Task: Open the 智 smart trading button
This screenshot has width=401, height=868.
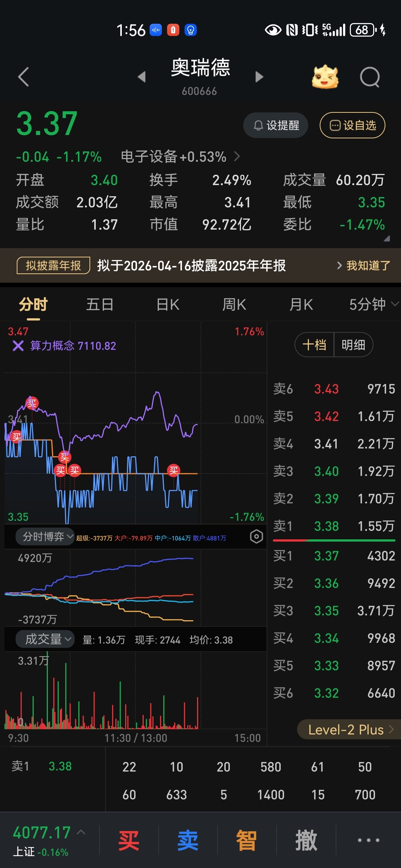Action: click(x=247, y=840)
